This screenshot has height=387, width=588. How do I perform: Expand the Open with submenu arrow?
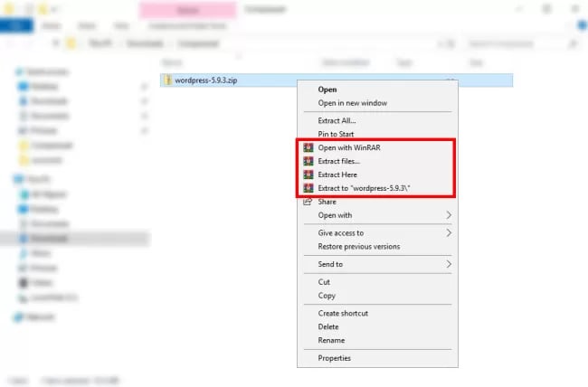pyautogui.click(x=449, y=215)
